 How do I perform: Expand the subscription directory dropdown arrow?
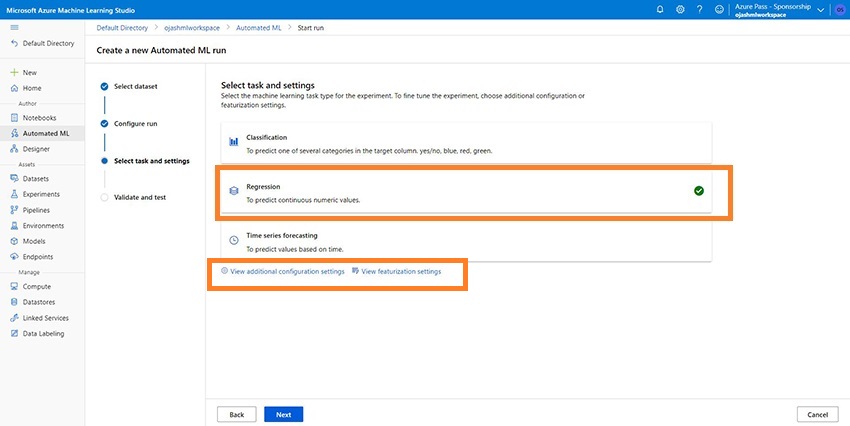pyautogui.click(x=821, y=9)
